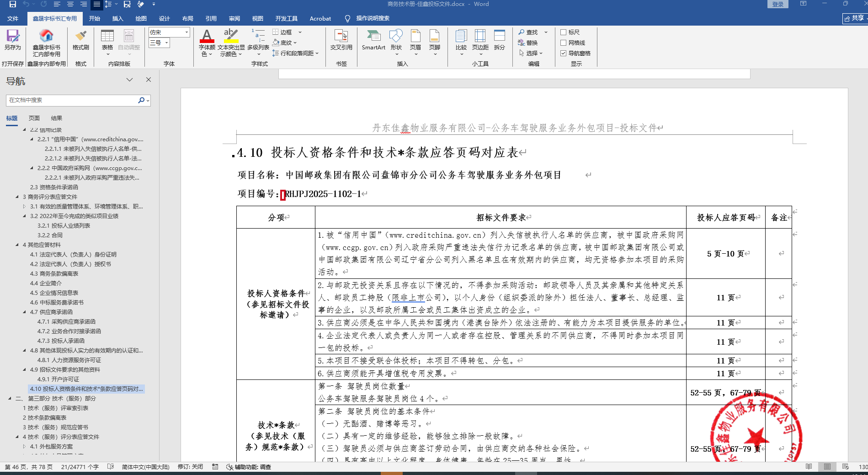
Task: Switch to the 页面 tab in navigation pane
Action: [x=34, y=118]
